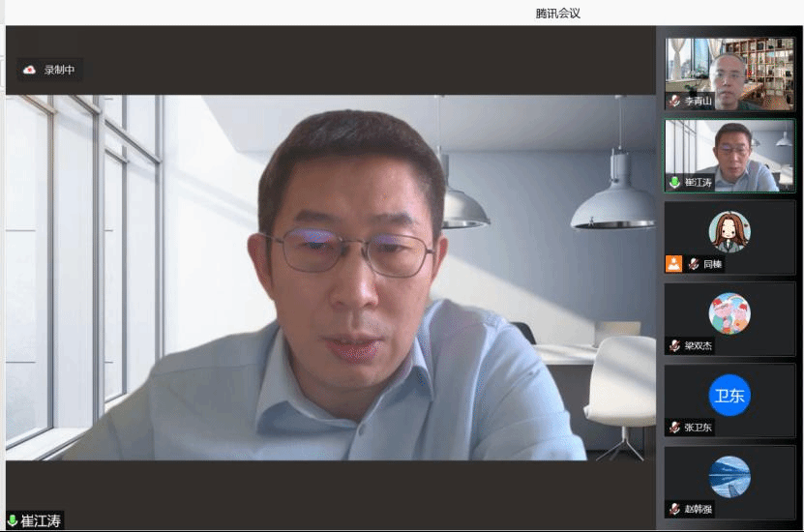Click 同楠's muted microphone icon
804x532 pixels.
693,264
